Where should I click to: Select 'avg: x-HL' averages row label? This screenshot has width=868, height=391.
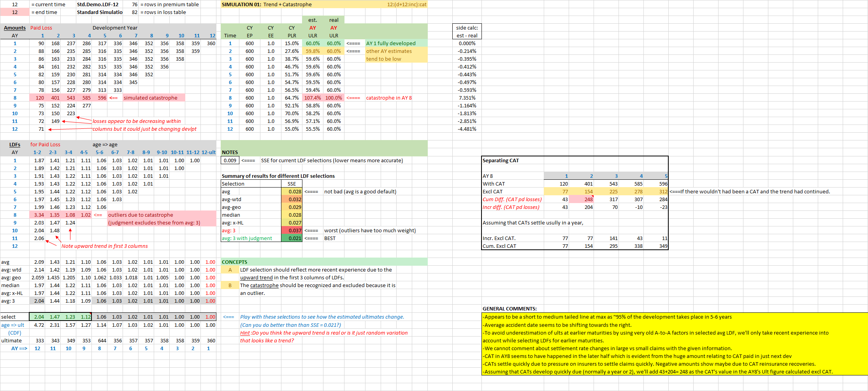click(12, 293)
